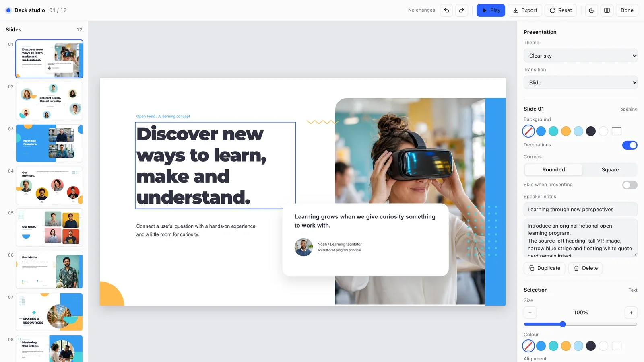Choose teal background swatch
Screen dimensions: 644x362
click(553, 131)
